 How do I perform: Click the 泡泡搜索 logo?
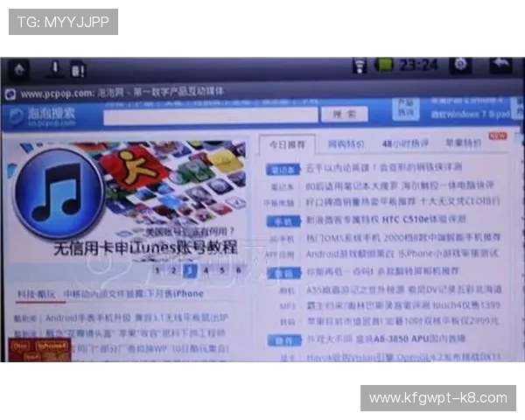[43, 116]
